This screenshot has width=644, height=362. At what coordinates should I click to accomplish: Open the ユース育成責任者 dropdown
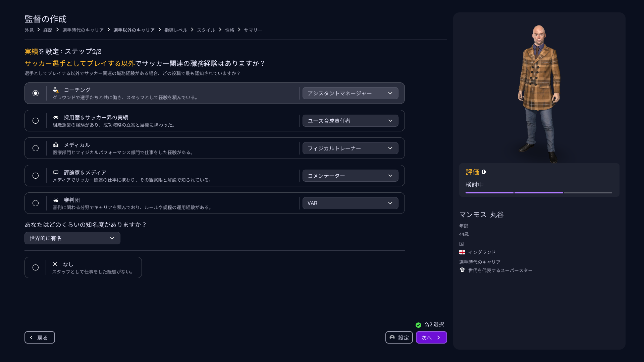[350, 121]
